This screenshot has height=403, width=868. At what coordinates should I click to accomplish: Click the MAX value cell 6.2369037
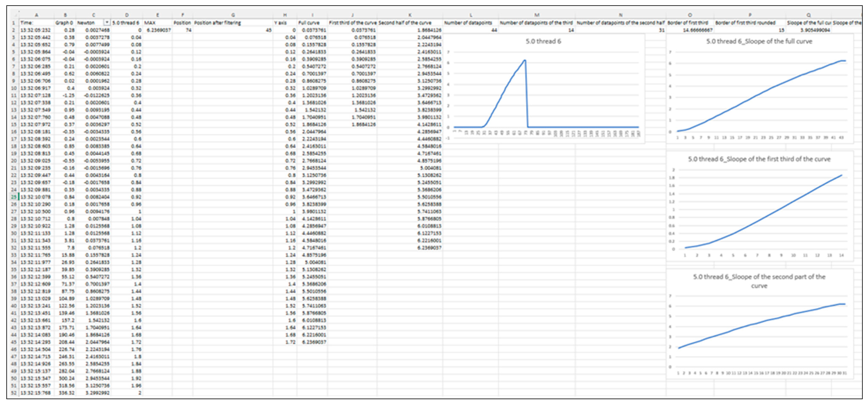[x=157, y=30]
